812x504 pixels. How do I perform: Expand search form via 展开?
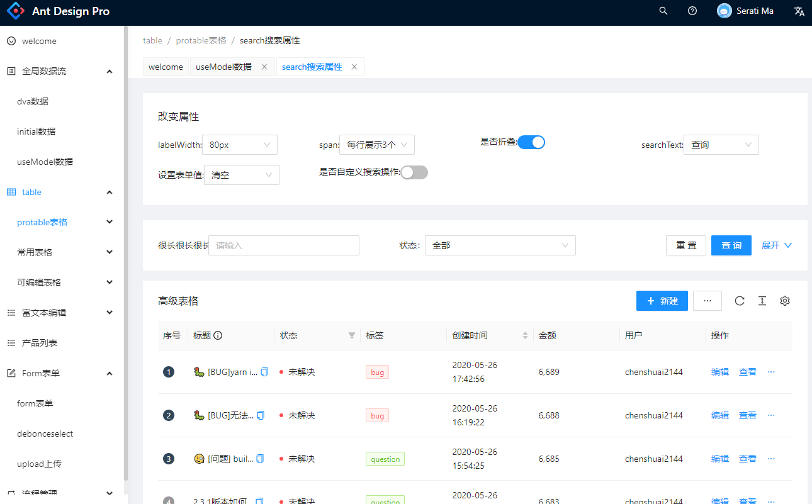777,245
